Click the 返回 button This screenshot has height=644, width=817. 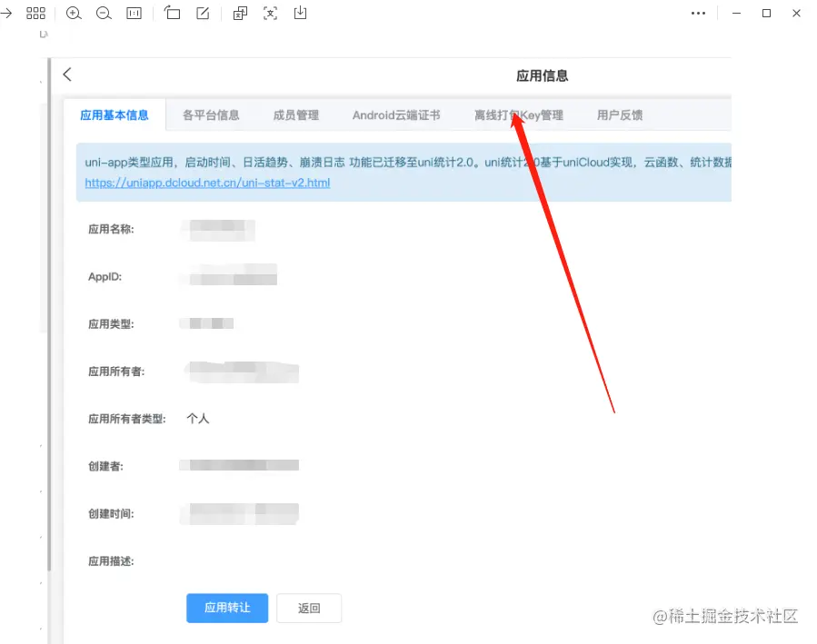tap(309, 608)
